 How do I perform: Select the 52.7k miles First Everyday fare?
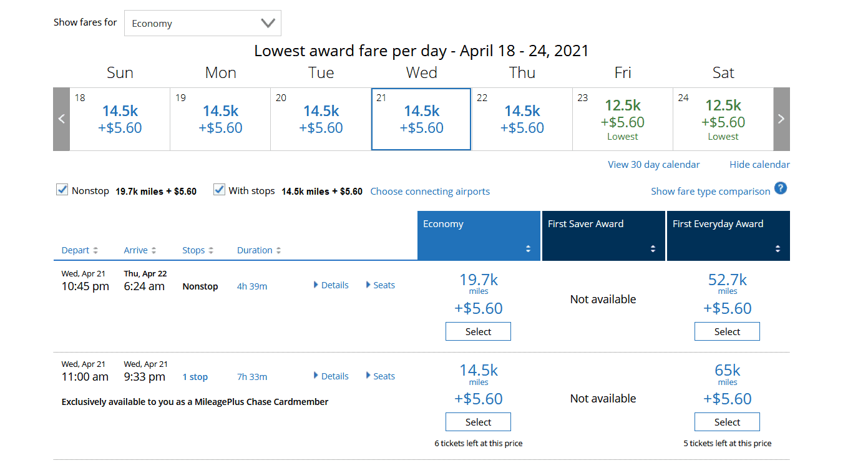click(727, 331)
